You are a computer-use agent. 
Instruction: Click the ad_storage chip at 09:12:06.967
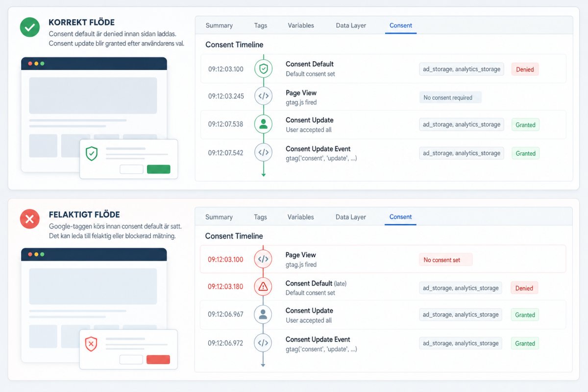461,315
